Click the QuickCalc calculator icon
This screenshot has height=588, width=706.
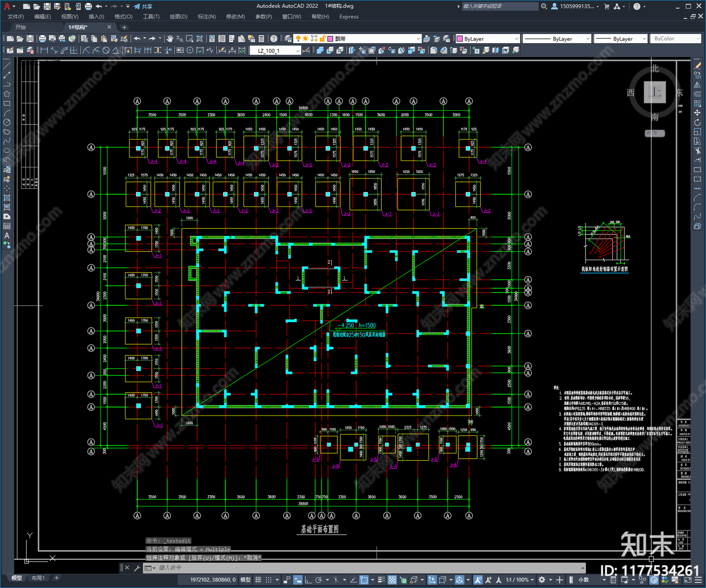tap(261, 39)
